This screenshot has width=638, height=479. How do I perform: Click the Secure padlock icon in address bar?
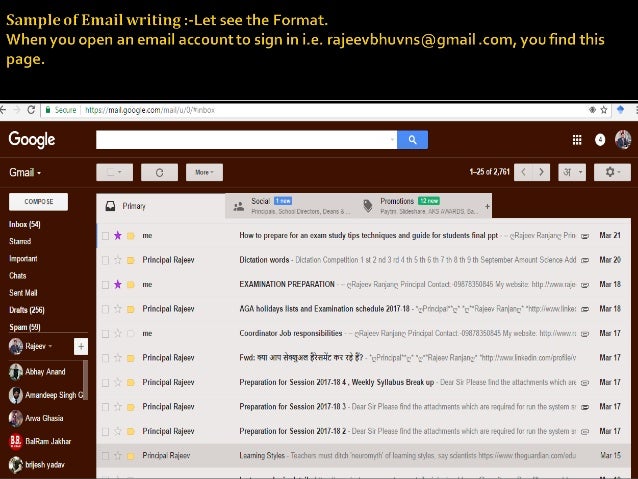(x=48, y=110)
